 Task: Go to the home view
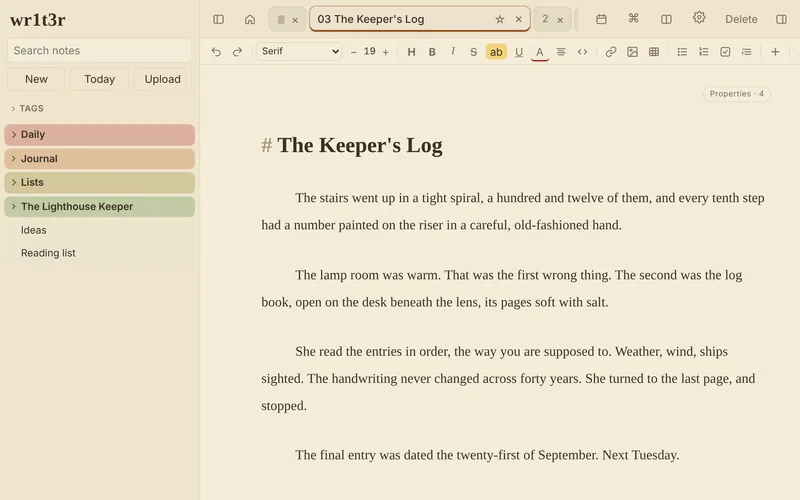(x=249, y=19)
